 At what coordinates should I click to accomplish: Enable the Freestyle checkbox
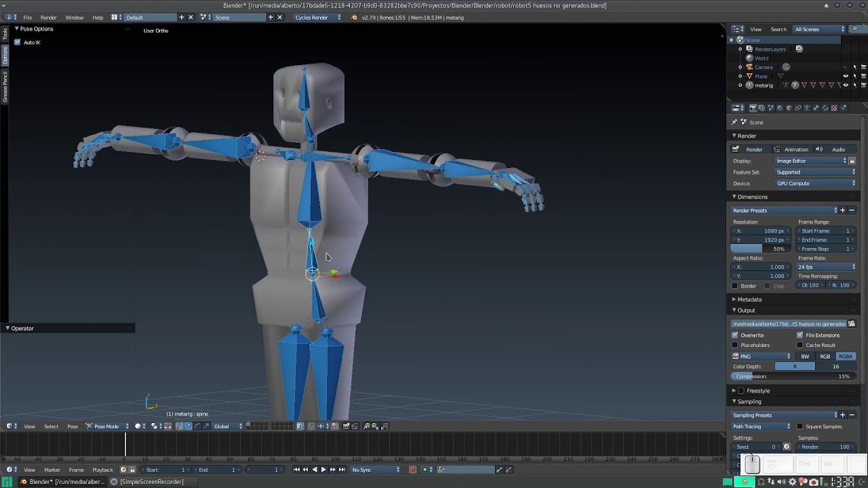pos(741,390)
